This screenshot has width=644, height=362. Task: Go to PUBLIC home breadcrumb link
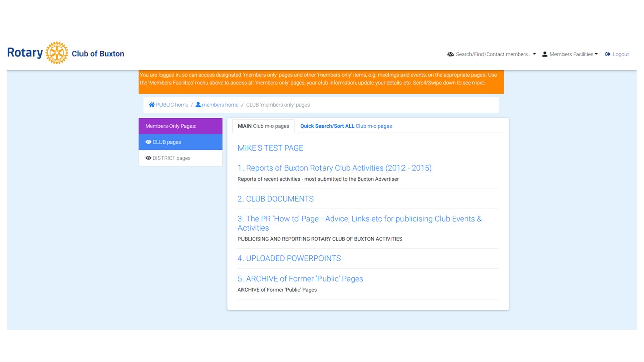169,105
